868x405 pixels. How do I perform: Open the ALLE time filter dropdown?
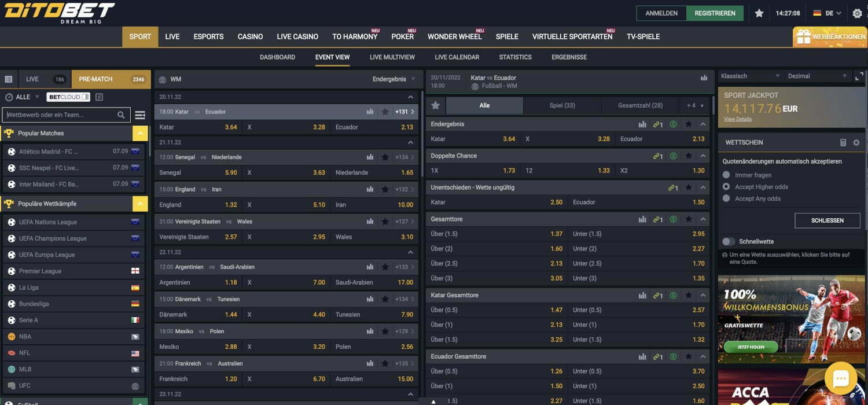(x=23, y=97)
